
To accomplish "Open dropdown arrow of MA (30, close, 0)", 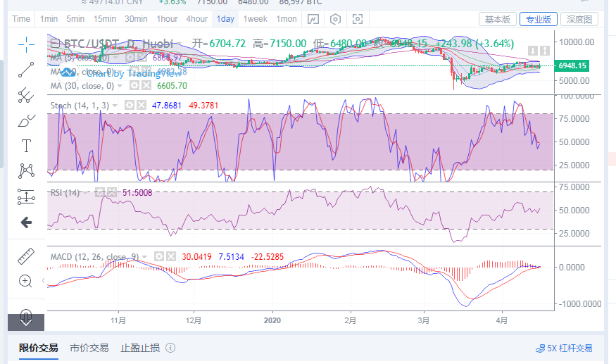I will [x=120, y=86].
